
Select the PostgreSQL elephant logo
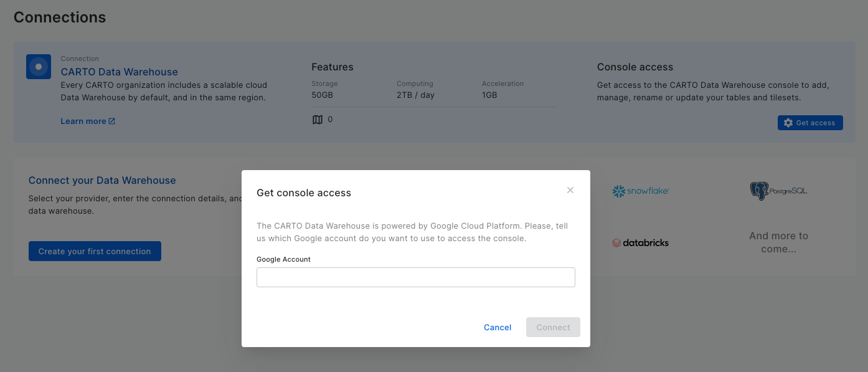point(758,191)
